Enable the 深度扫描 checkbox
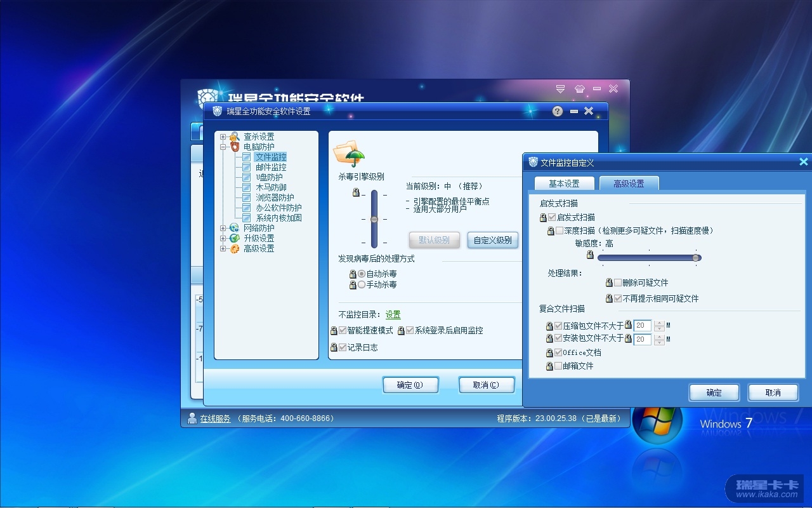This screenshot has height=508, width=812. click(560, 231)
